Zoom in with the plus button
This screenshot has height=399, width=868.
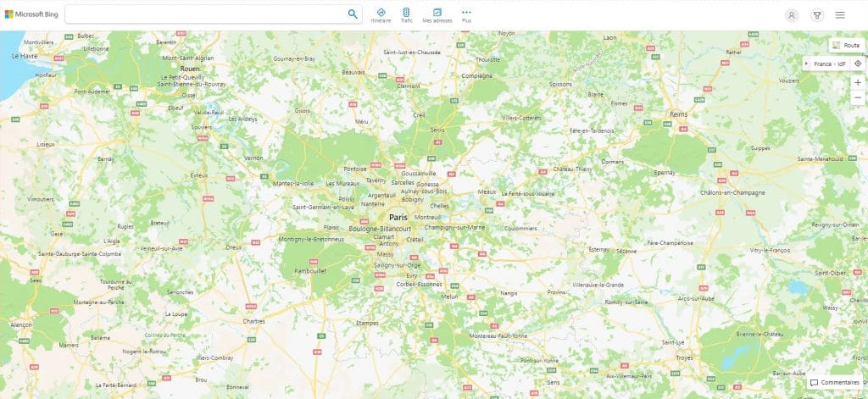point(858,82)
